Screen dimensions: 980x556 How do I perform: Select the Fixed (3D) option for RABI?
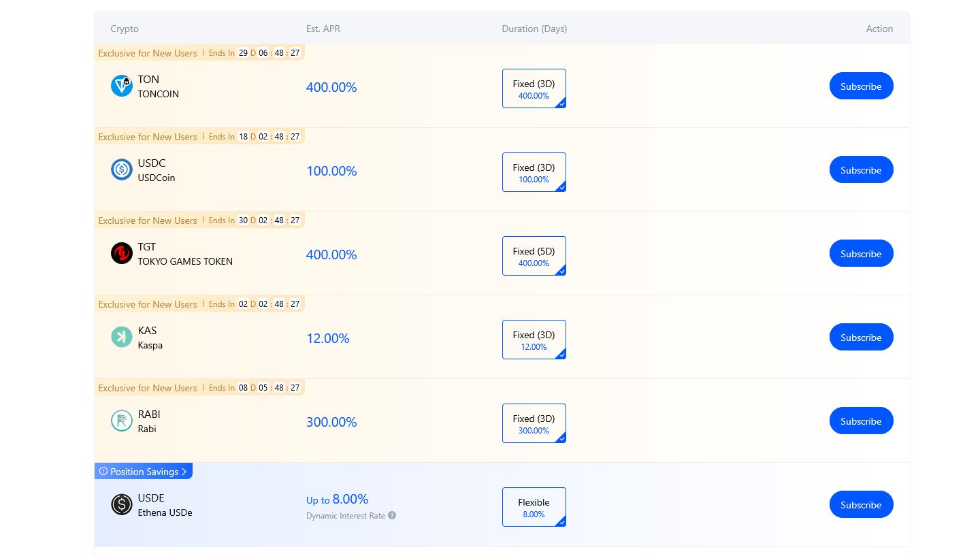click(x=534, y=423)
